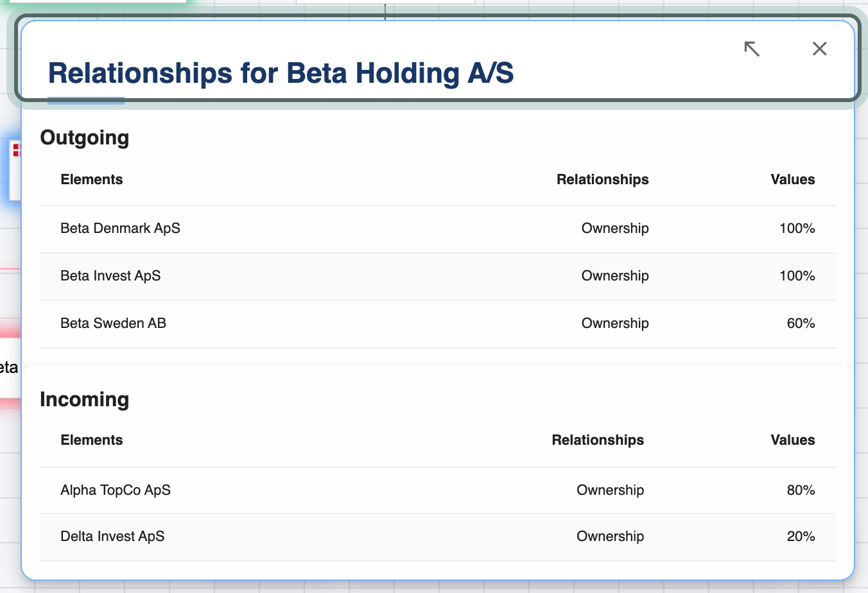Close the Relationships for Beta Holding dialog

click(x=820, y=49)
